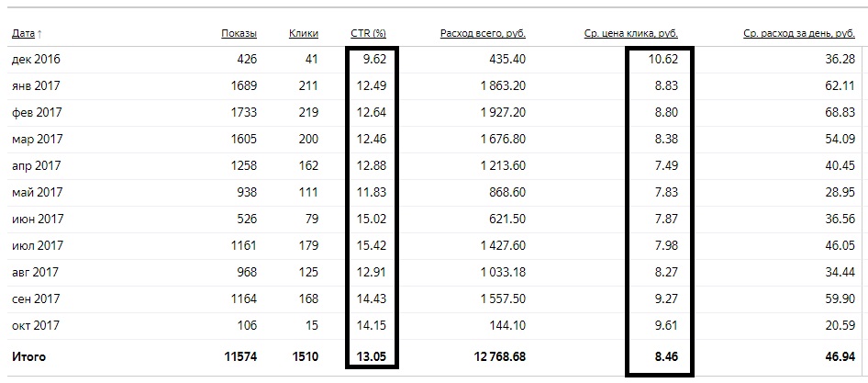Screen dimensions: 868x383
Task: Click impressions total 11574
Action: [240, 356]
